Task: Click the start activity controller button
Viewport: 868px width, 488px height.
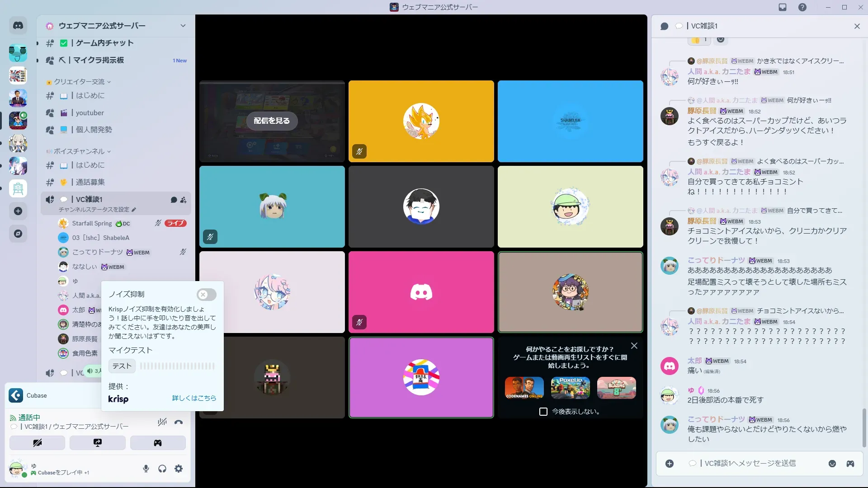Action: click(x=158, y=443)
